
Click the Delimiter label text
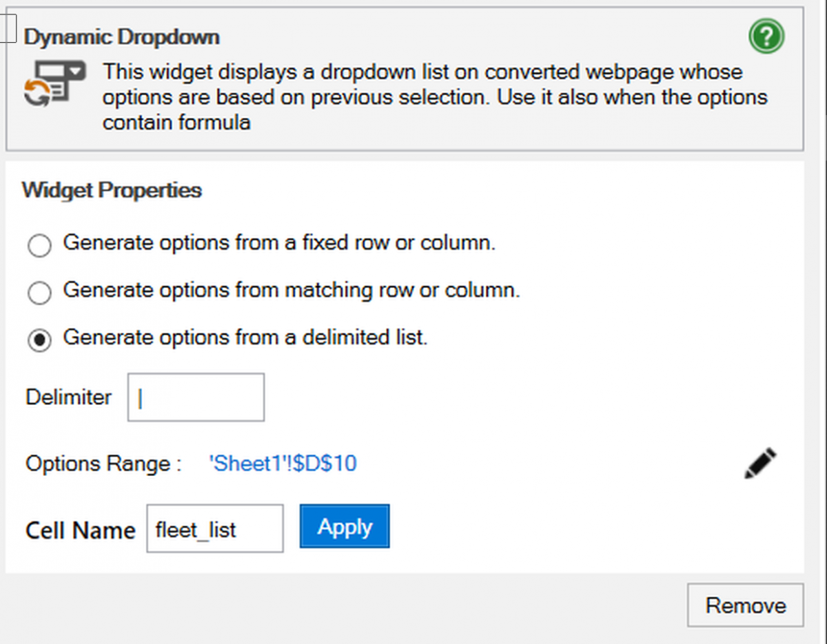pos(68,397)
